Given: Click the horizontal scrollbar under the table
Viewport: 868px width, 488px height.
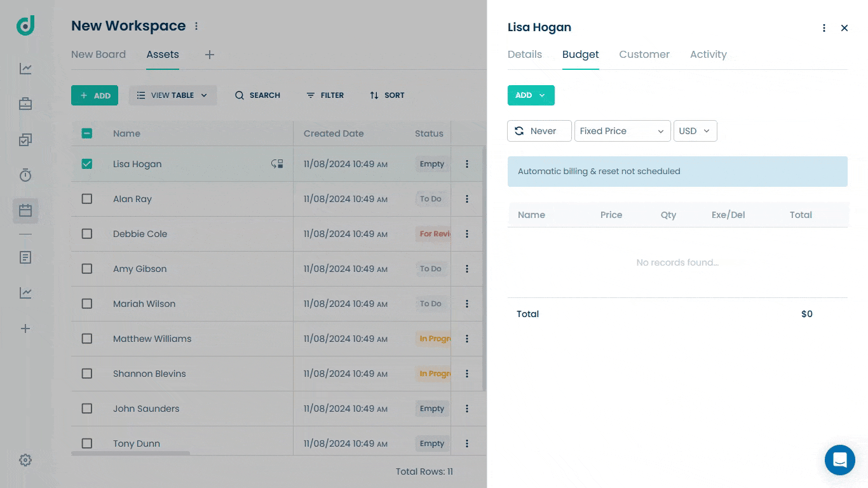Looking at the screenshot, I should pos(130,453).
